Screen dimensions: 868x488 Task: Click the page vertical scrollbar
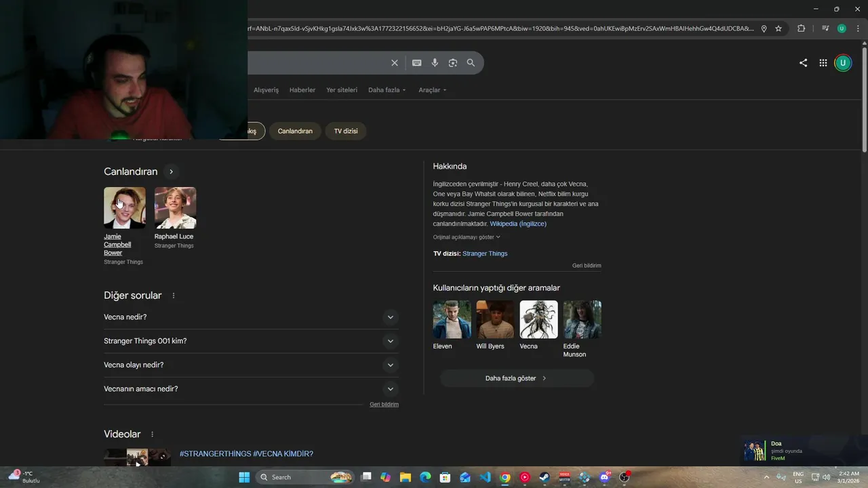(864, 99)
